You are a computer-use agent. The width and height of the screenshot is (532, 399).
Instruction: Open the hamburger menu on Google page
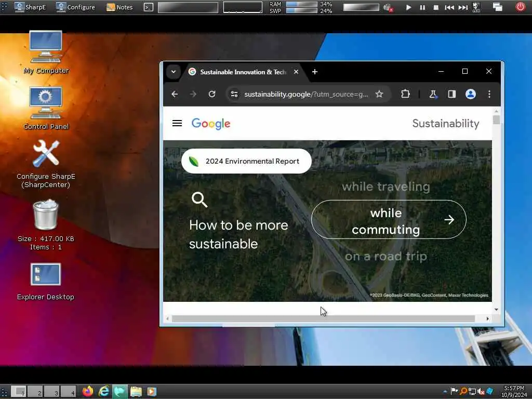tap(177, 123)
